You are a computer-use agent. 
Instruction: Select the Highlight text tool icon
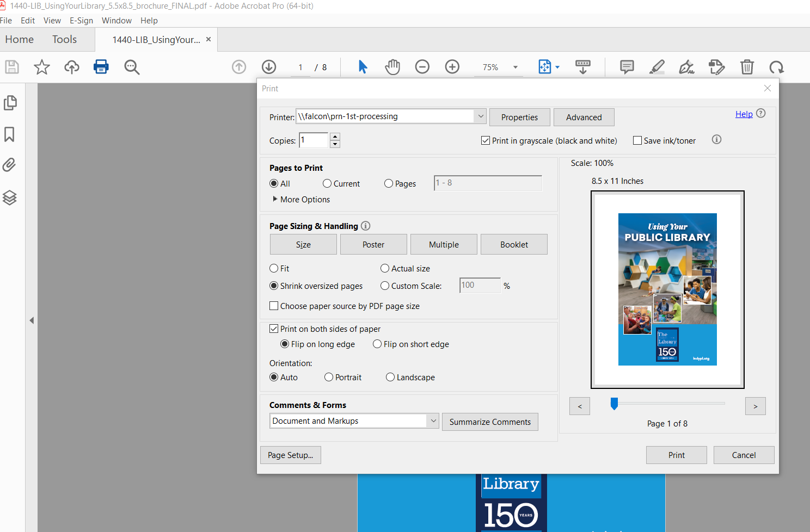(x=656, y=67)
